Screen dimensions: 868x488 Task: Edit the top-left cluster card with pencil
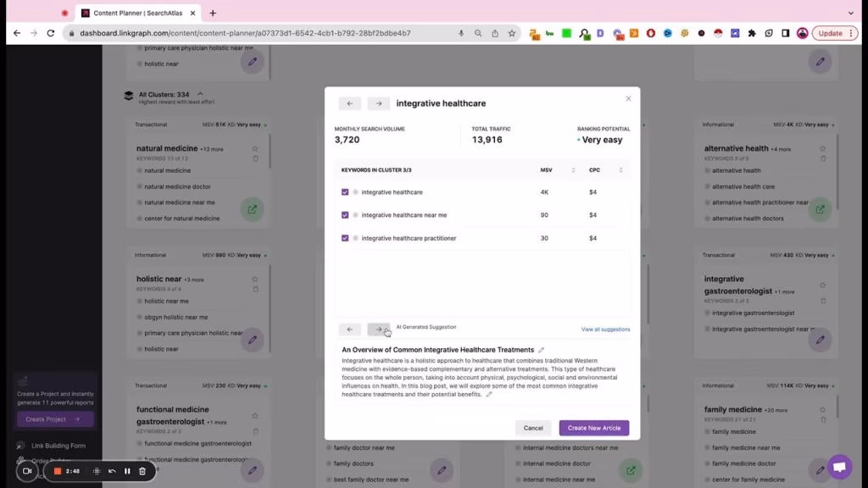253,61
